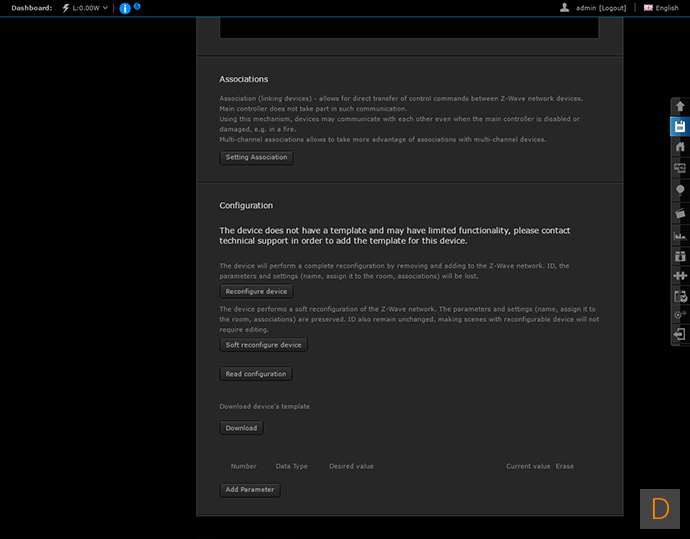Click the blue info icon in top bar
690x539 pixels.
coord(125,8)
